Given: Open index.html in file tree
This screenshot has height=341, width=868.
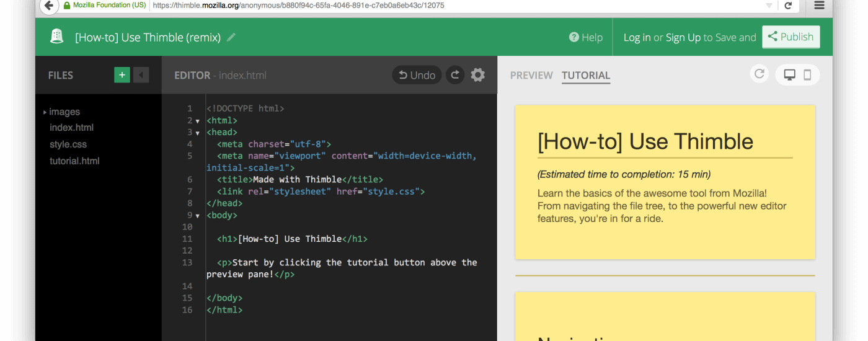Looking at the screenshot, I should [71, 128].
